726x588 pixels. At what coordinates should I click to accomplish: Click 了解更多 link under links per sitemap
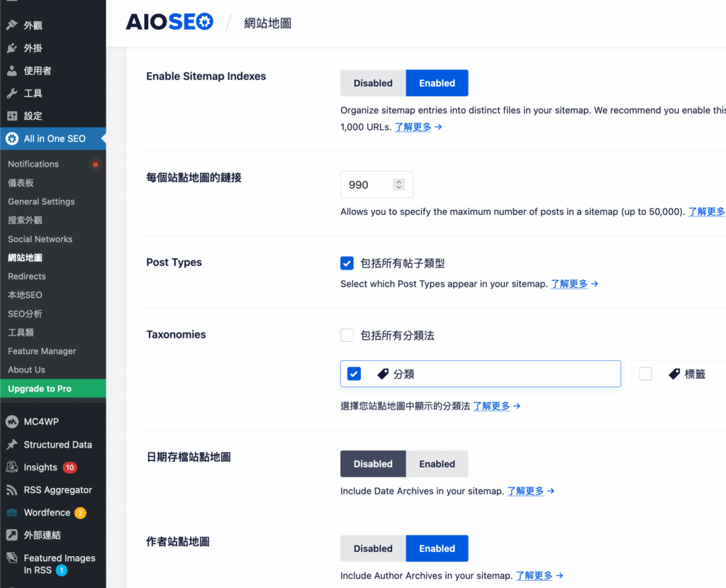point(707,212)
